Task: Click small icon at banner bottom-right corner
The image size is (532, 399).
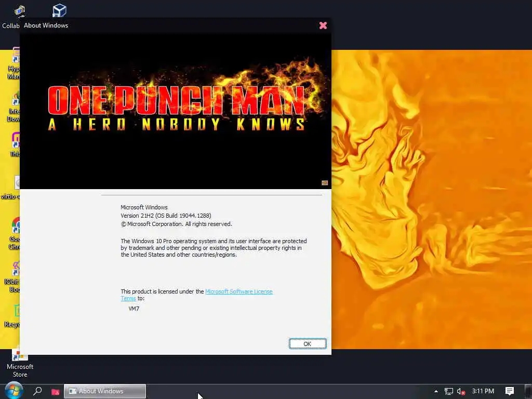Action: (x=325, y=183)
